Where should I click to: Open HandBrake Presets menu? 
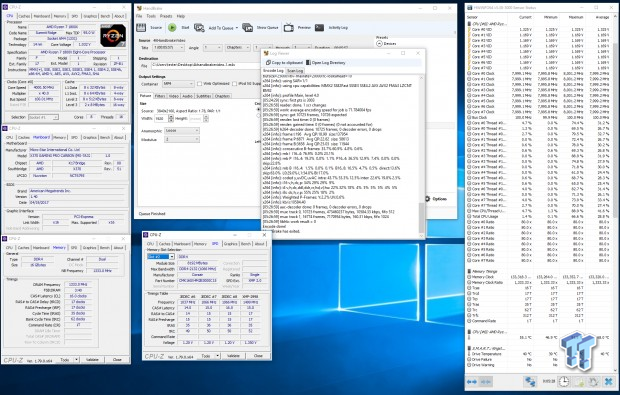166,16
